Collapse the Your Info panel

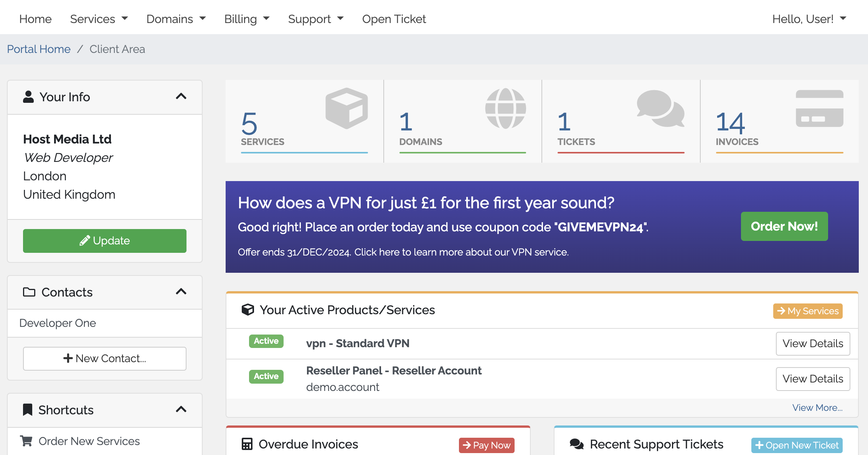[181, 96]
